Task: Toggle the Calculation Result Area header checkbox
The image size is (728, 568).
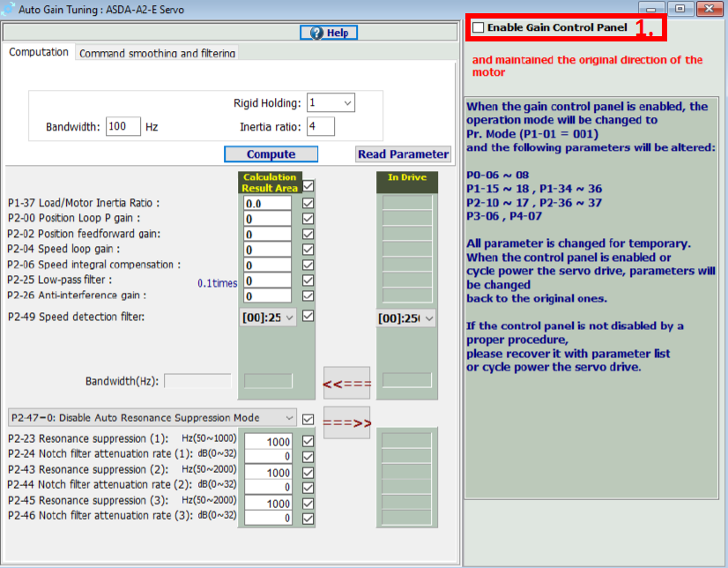Action: point(308,187)
